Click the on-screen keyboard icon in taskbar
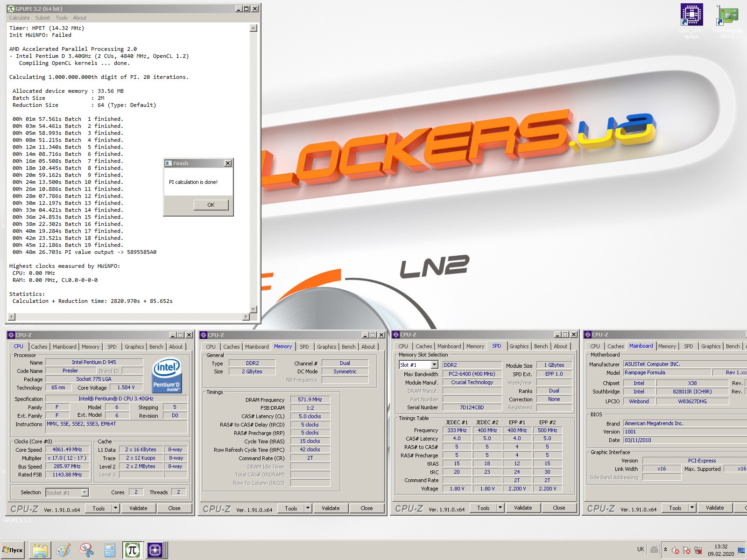The height and width of the screenshot is (560, 747). pyautogui.click(x=654, y=549)
